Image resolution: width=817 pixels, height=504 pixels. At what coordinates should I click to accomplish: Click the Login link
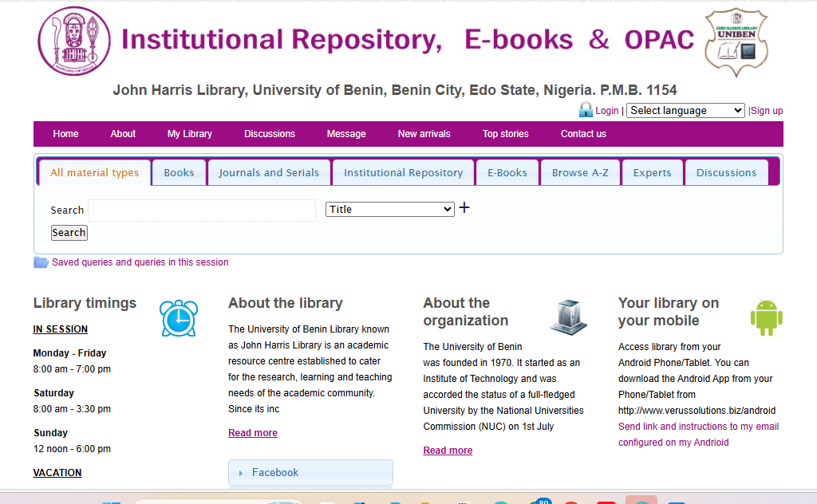pyautogui.click(x=607, y=110)
